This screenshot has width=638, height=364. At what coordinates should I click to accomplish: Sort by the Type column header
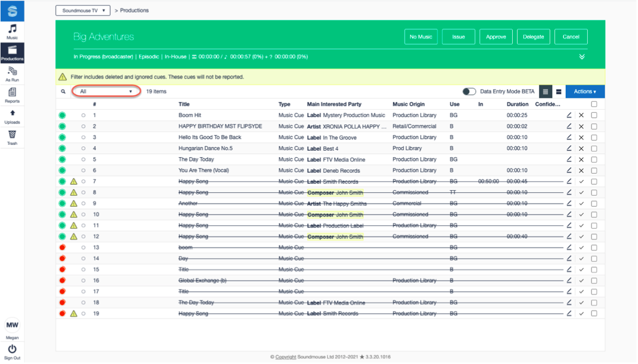pyautogui.click(x=284, y=104)
